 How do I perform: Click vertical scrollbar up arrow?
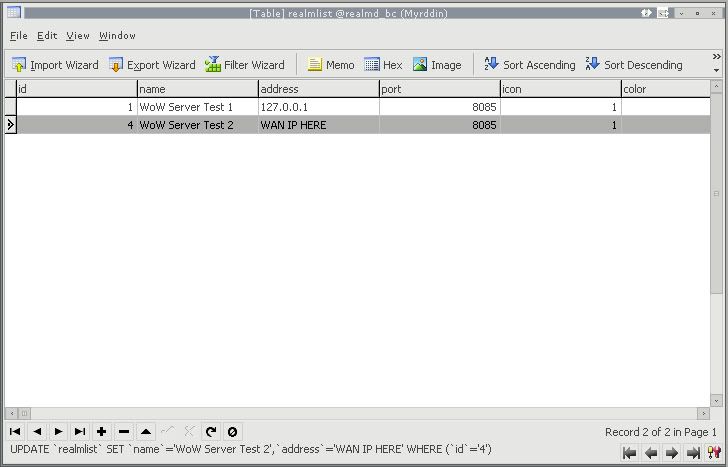point(716,86)
